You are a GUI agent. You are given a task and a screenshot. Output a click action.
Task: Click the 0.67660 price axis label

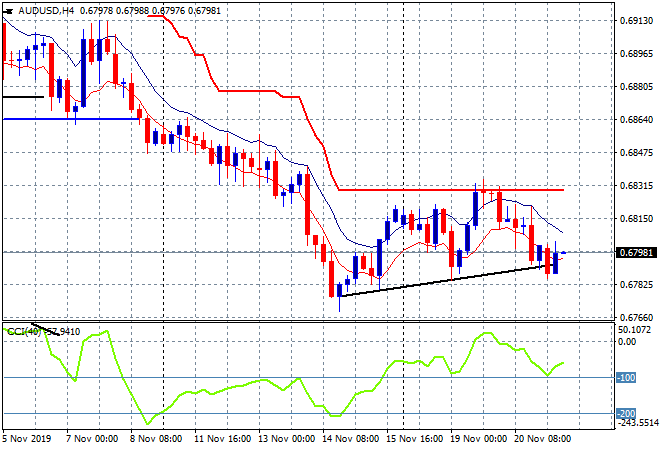(x=637, y=317)
